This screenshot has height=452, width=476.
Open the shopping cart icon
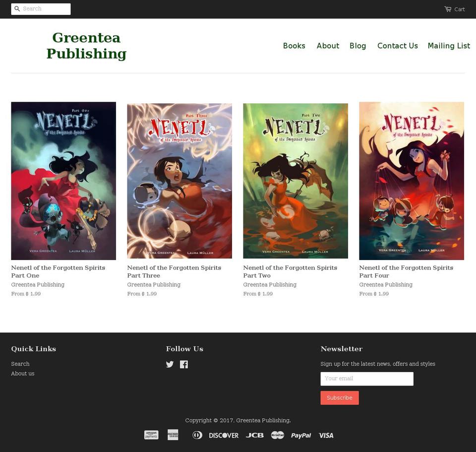[x=447, y=8]
